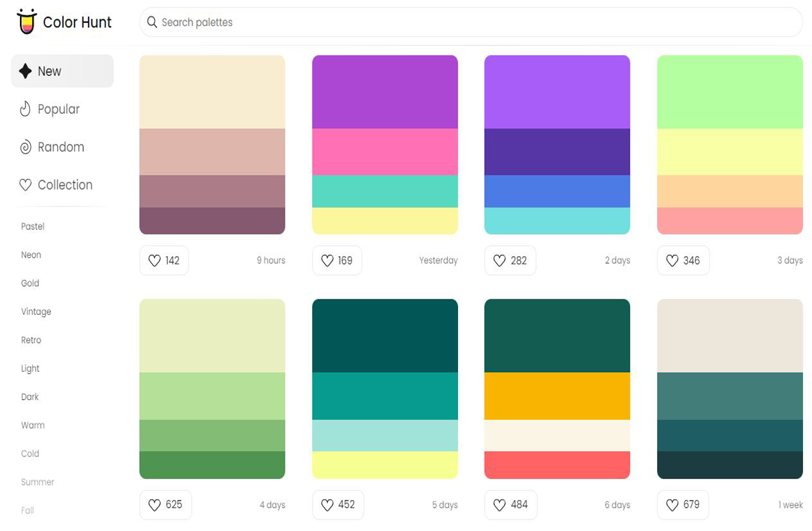The height and width of the screenshot is (531, 812).
Task: Like the palette with 169 likes
Action: pyautogui.click(x=336, y=261)
